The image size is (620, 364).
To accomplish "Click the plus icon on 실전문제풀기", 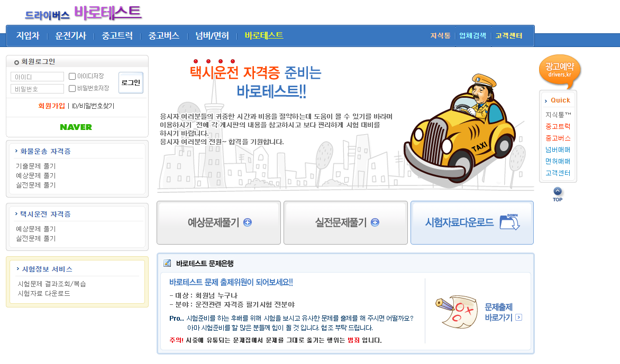I will tap(375, 222).
